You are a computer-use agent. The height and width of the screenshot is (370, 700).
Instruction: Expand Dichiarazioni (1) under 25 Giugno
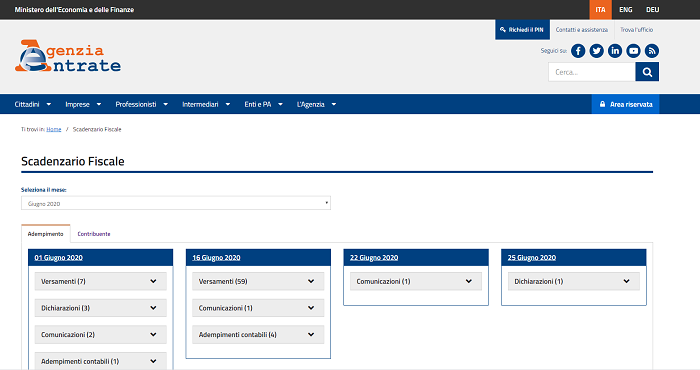click(x=574, y=281)
